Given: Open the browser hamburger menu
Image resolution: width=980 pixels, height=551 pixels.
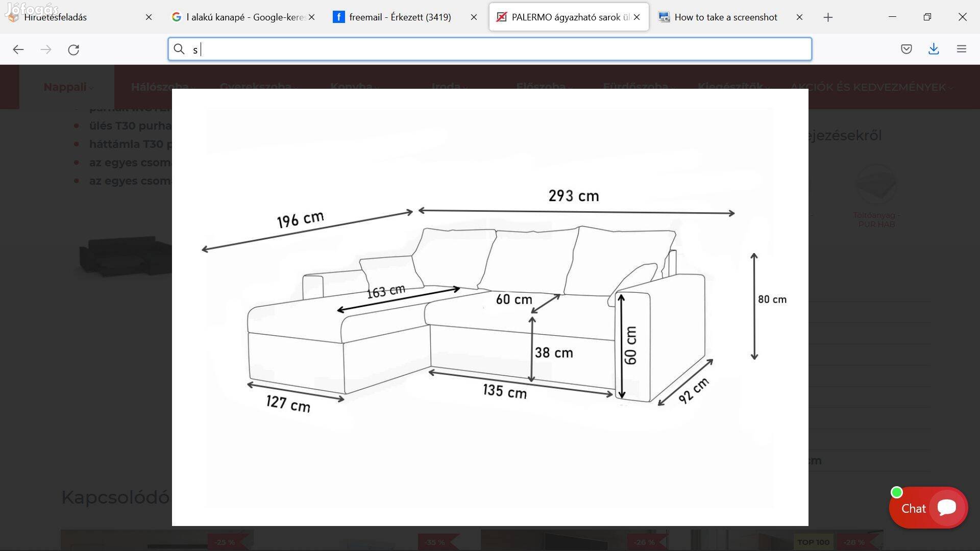Looking at the screenshot, I should (962, 49).
